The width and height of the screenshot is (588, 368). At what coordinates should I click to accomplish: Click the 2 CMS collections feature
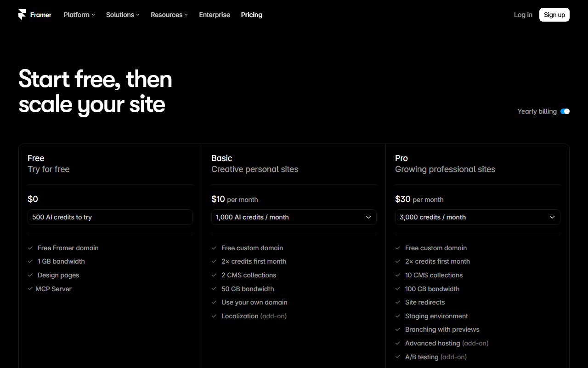[x=249, y=275]
